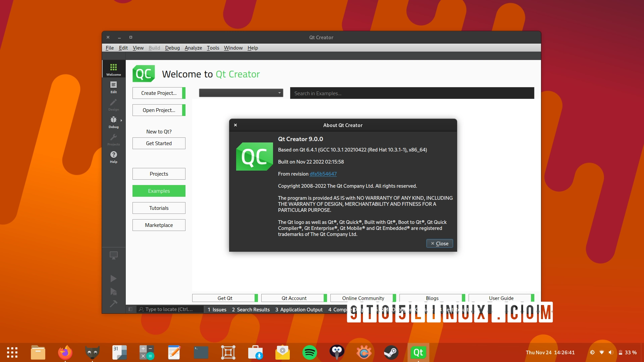644x362 pixels.
Task: Toggle the Issues output pane
Action: tap(217, 309)
